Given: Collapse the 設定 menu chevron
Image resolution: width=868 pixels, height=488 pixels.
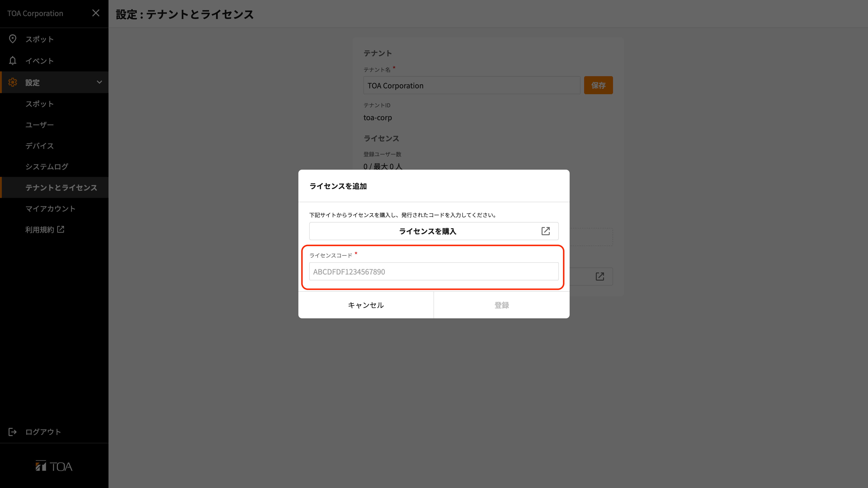Looking at the screenshot, I should point(99,82).
